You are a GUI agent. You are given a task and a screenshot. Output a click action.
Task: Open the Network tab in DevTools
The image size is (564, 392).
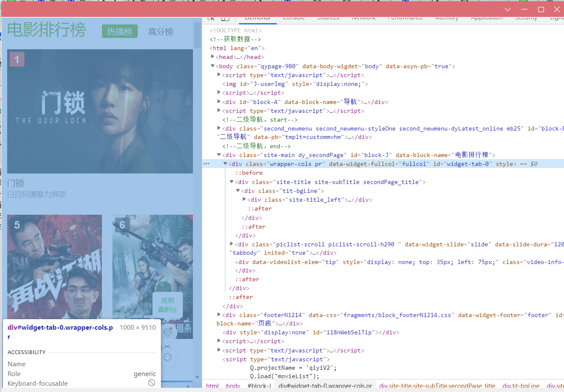tap(364, 19)
